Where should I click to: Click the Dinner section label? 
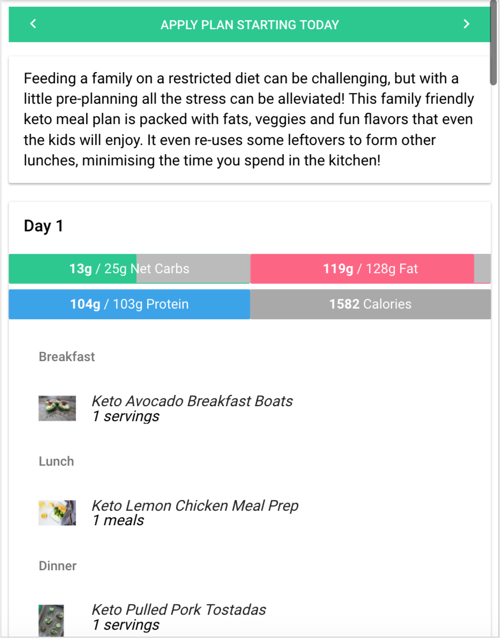coord(57,566)
